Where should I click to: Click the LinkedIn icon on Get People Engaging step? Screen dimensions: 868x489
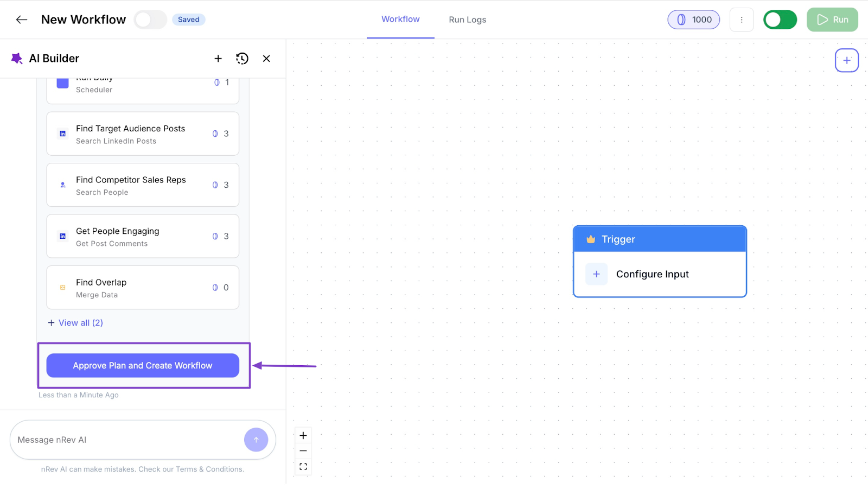pyautogui.click(x=62, y=236)
